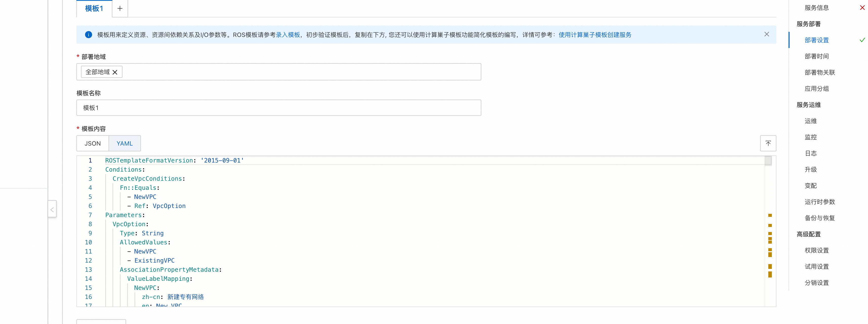Click the 模板名称 input field

tap(278, 108)
